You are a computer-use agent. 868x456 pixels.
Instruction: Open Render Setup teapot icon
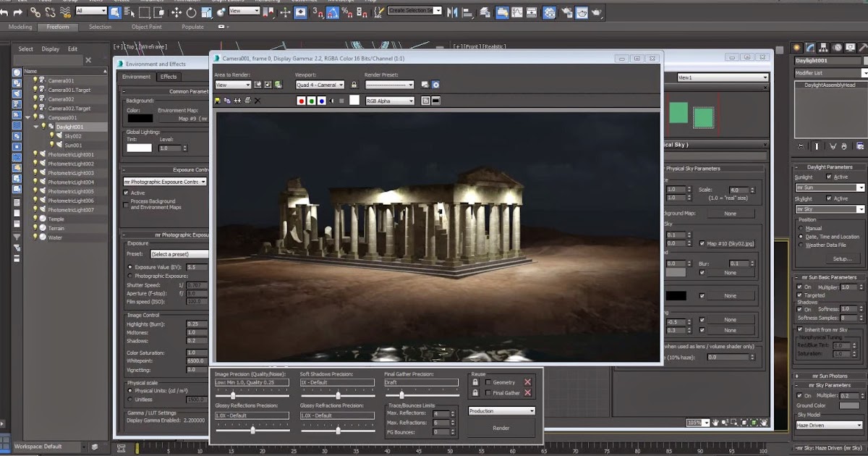pyautogui.click(x=567, y=12)
